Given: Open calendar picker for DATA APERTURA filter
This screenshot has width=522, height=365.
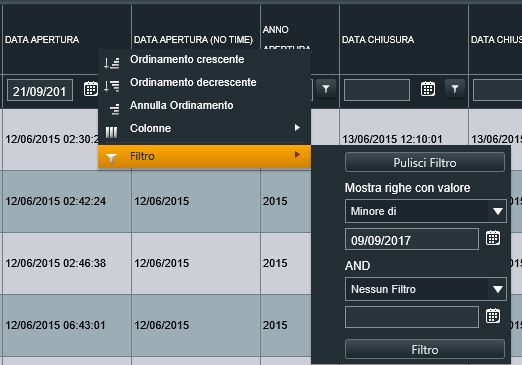Looking at the screenshot, I should [91, 89].
